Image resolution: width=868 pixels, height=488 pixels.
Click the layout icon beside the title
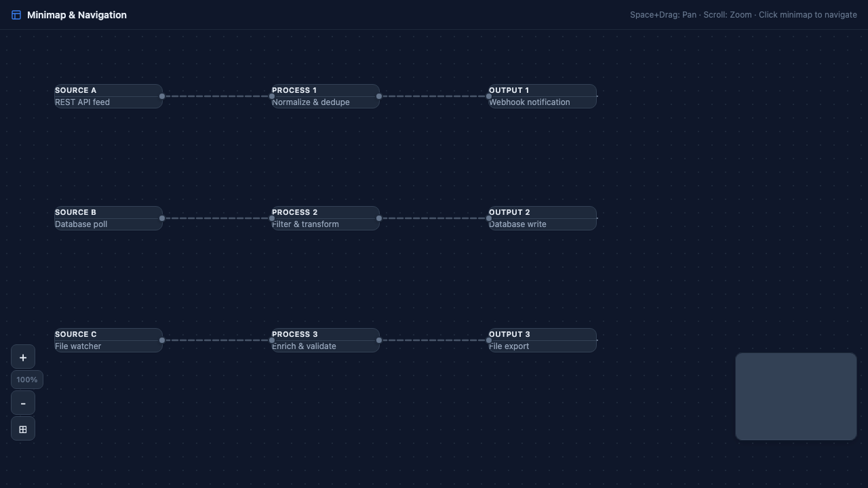(16, 15)
